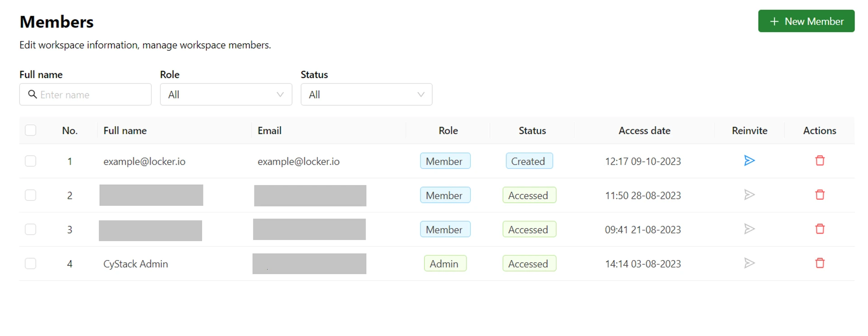Check the checkbox for member number 3
Viewport: 868px width, 336px height.
pos(30,229)
